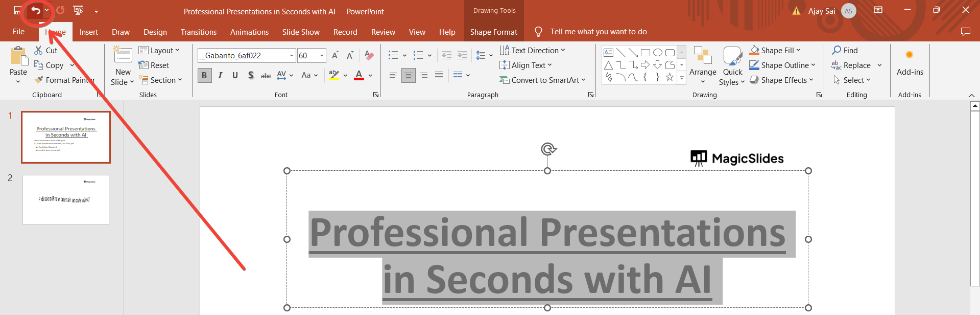Select the Oval shape in gallery
980x315 pixels.
point(658,53)
